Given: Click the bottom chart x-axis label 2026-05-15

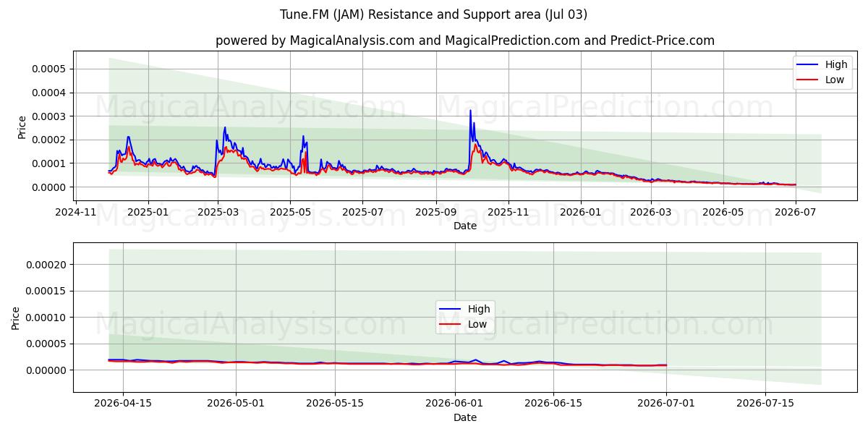Looking at the screenshot, I should point(335,404).
